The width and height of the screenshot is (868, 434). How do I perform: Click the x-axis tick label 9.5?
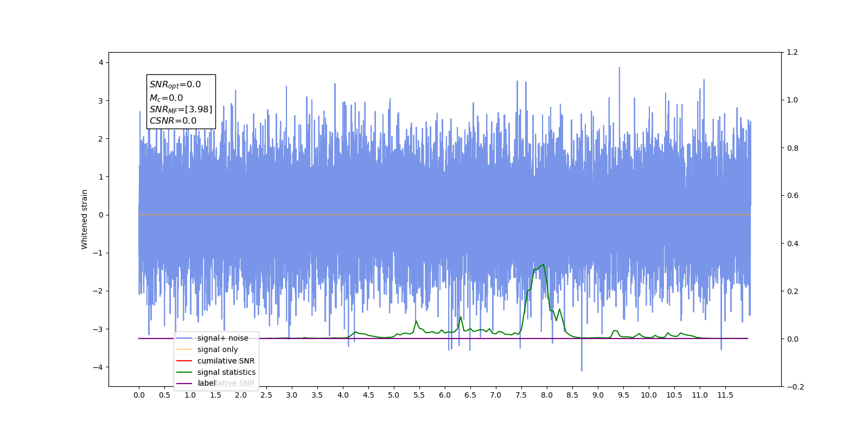[x=623, y=395]
